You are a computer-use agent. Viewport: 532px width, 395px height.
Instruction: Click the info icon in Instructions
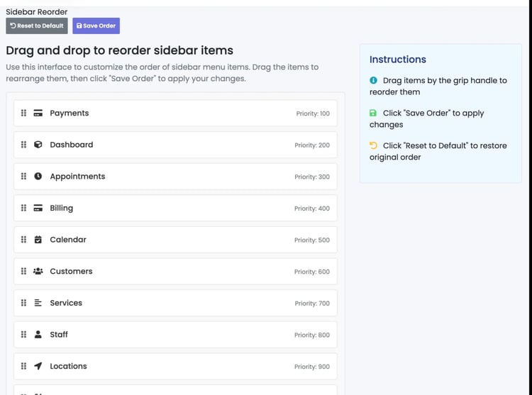[373, 80]
